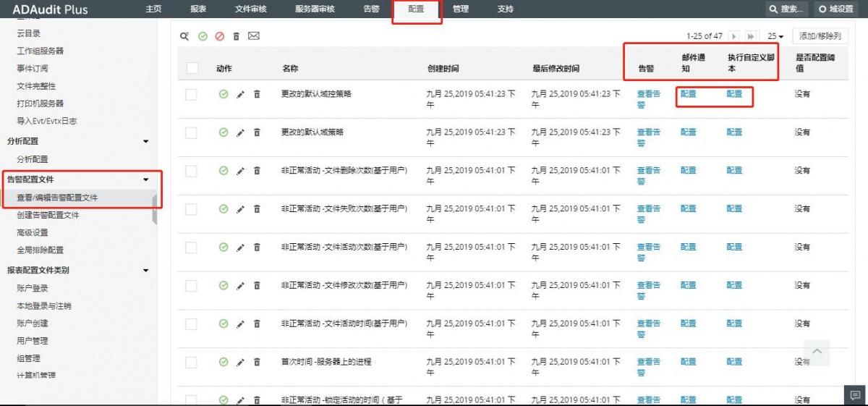Click the green enable icon in toolbar
The width and height of the screenshot is (868, 406).
(x=203, y=36)
